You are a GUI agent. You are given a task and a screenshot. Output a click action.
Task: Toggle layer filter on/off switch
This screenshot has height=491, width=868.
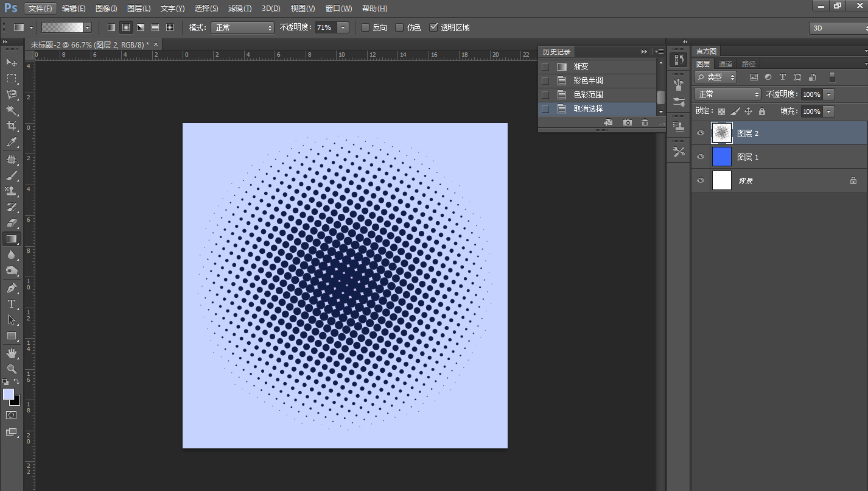pyautogui.click(x=832, y=77)
